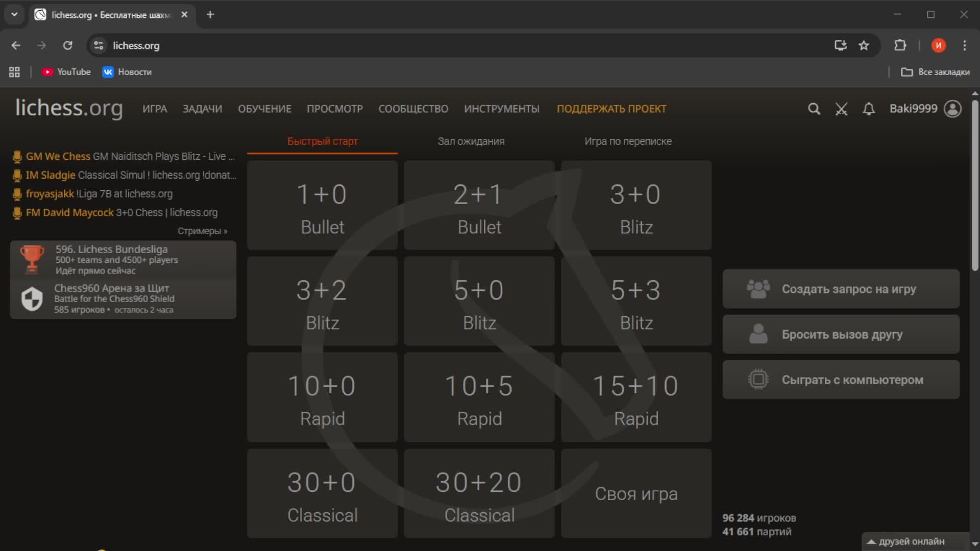The image size is (980, 551).
Task: Click the Lichess Bundesliga trophy icon
Action: pyautogui.click(x=32, y=259)
